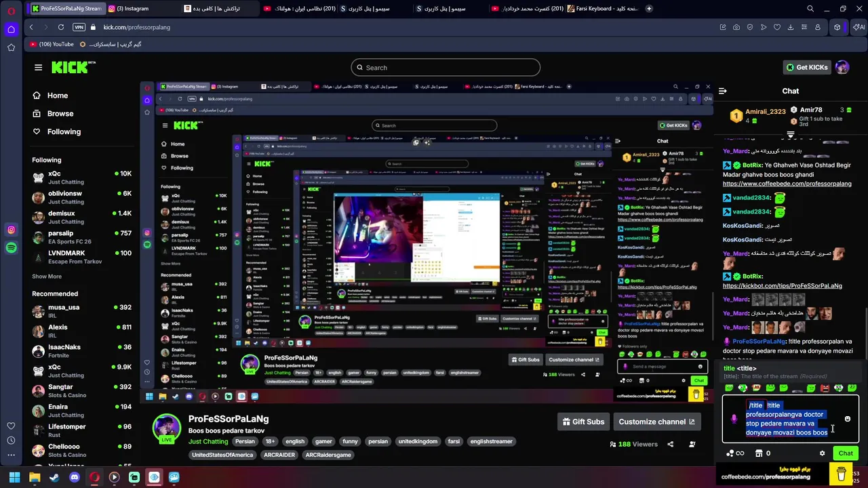Open the (106) YouTube bookmark

(52, 44)
